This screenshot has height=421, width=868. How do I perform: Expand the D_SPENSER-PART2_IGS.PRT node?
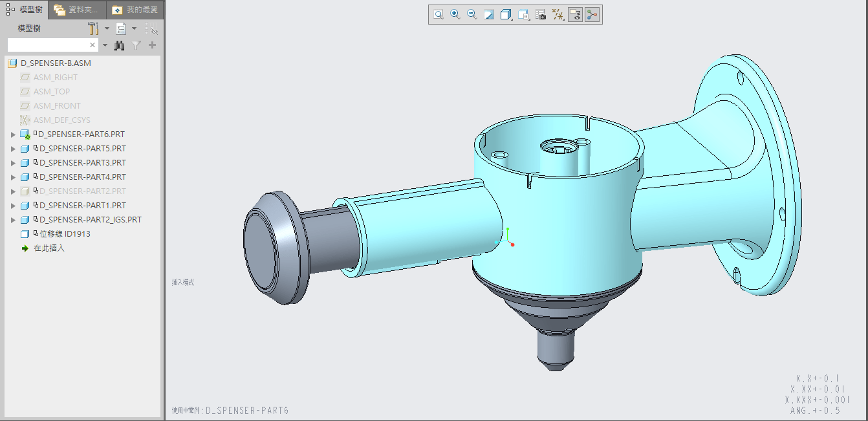[x=13, y=220]
